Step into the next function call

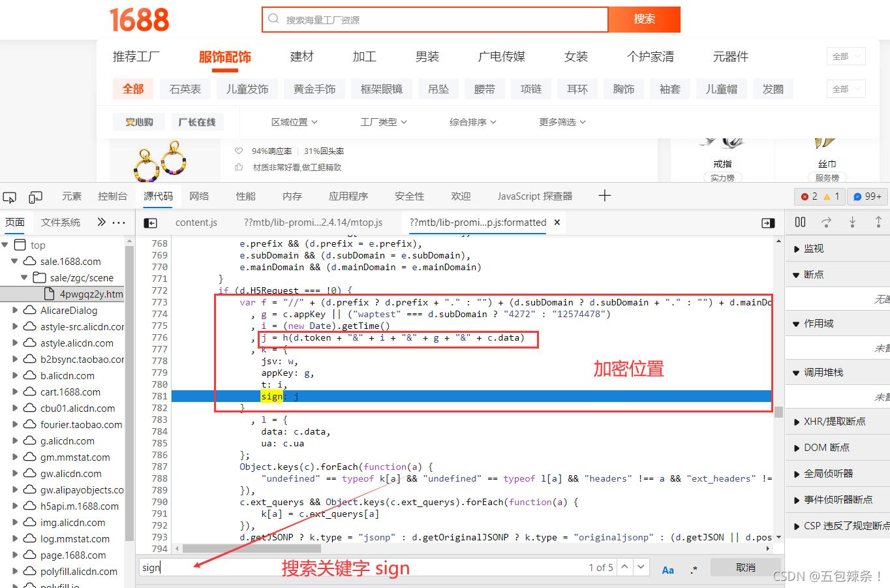point(852,222)
